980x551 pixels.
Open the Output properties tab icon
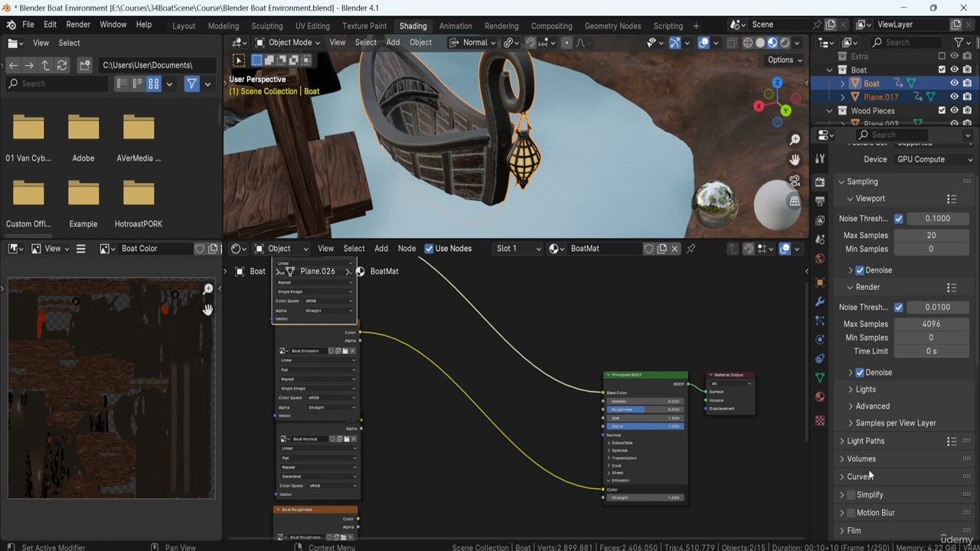coord(820,201)
